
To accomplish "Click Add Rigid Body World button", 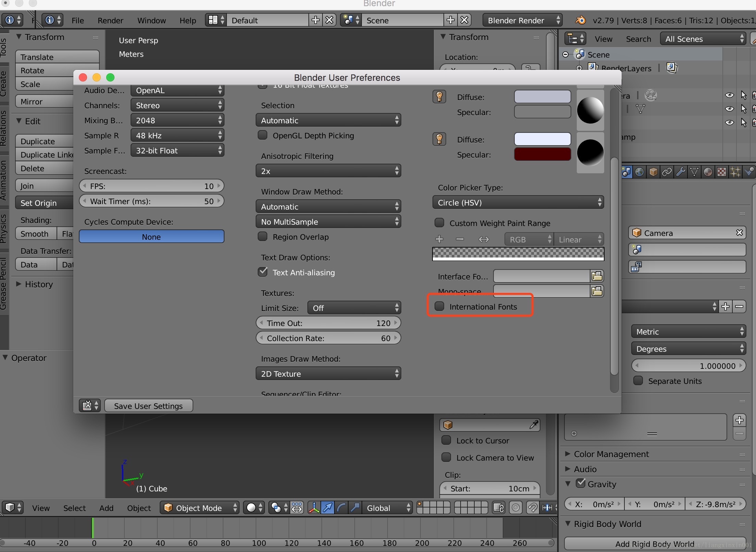I will tap(655, 544).
